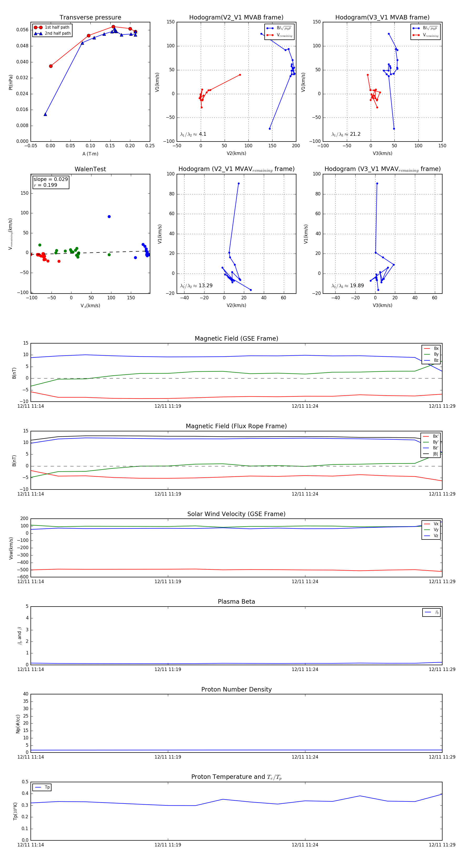473x868 pixels.
Task: Select the Bx legend entry in GSE magnetic field
Action: [x=431, y=349]
